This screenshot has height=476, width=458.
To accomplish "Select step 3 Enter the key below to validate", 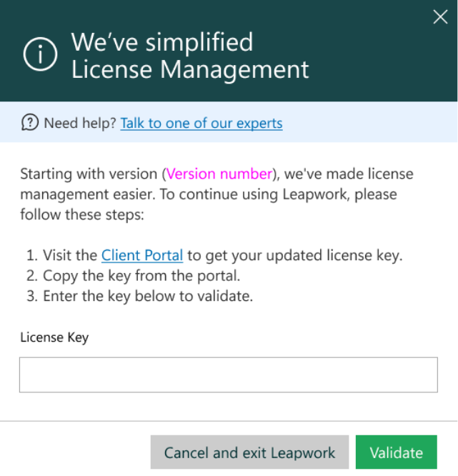I will click(139, 296).
